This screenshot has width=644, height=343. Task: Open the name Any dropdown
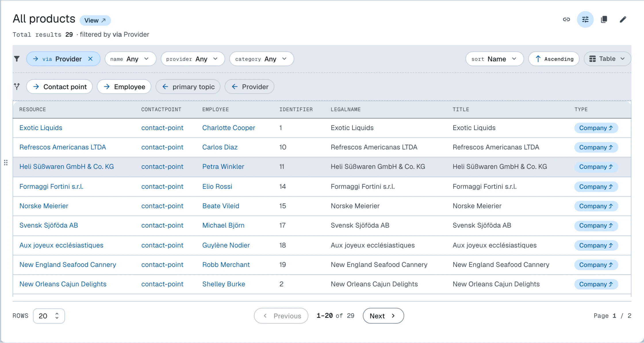(130, 59)
